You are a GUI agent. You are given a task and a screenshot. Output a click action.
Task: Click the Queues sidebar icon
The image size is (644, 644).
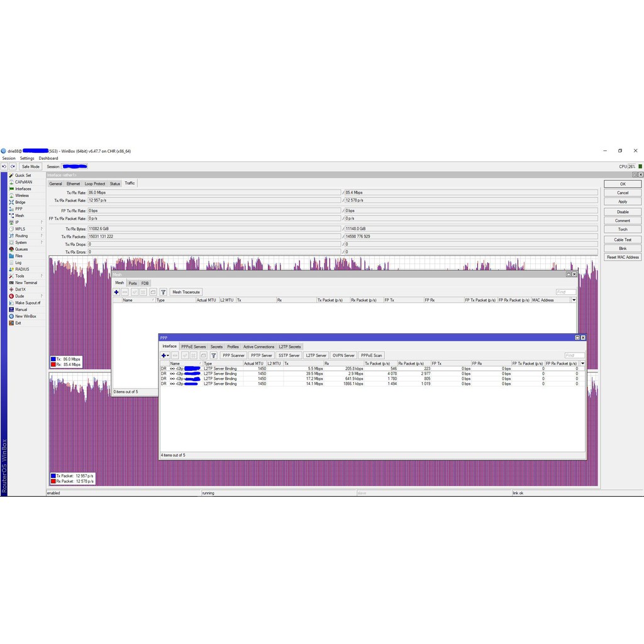[x=11, y=249]
